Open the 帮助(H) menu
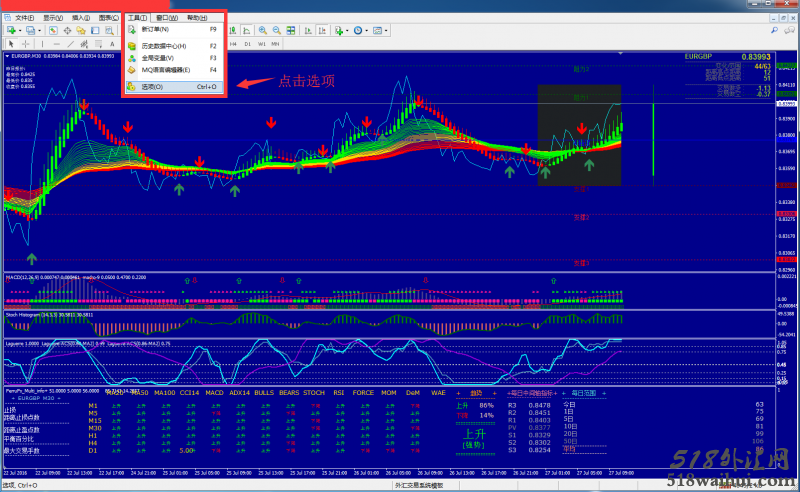The width and height of the screenshot is (800, 492). coord(199,18)
